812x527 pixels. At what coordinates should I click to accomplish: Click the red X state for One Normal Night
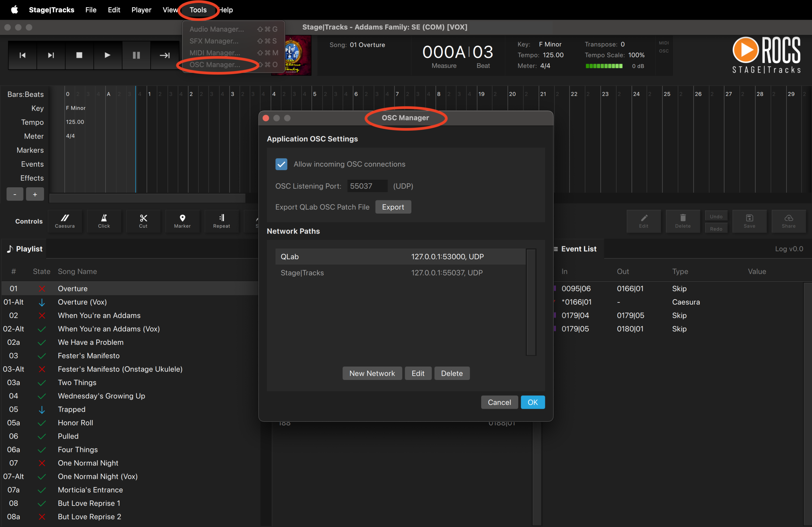point(42,463)
